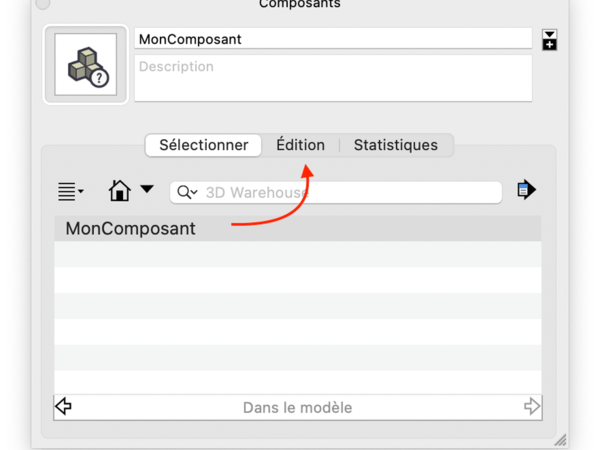Viewport: 600px width, 450px height.
Task: Expand the navigation arrow beside the house
Action: point(147,189)
